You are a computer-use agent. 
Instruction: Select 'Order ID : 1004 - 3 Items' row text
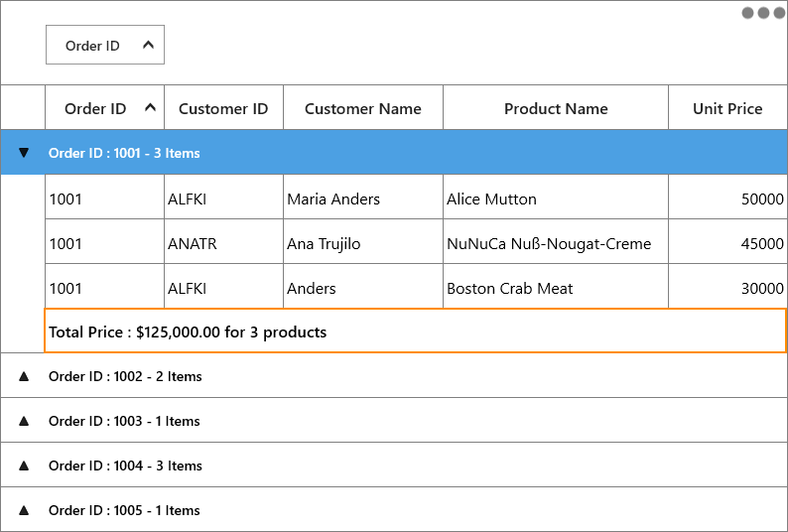point(125,465)
